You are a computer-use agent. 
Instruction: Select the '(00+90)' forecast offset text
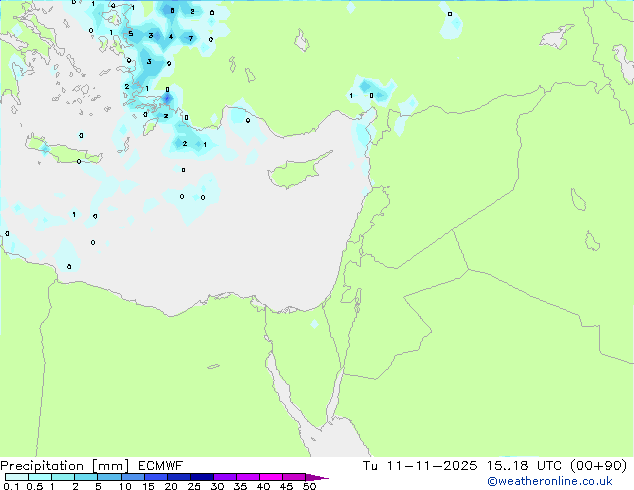click(599, 466)
